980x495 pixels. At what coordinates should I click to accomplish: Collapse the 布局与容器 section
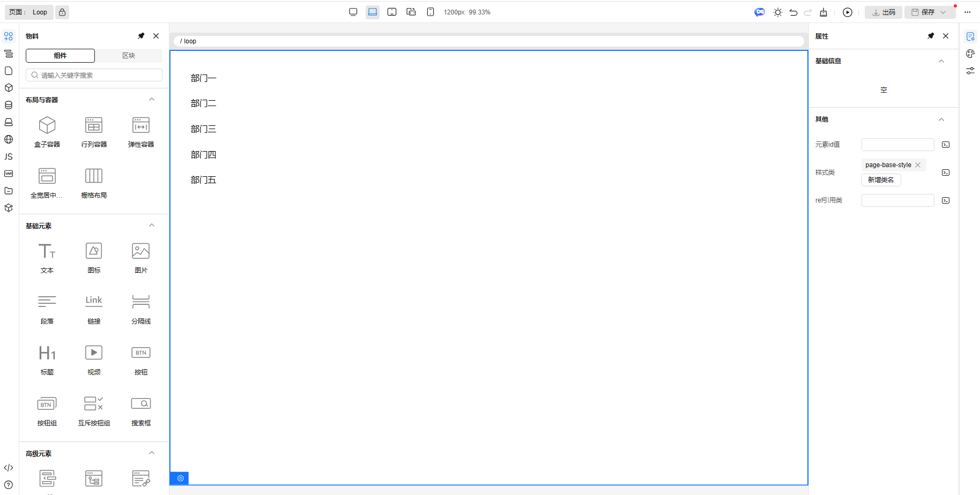[x=152, y=100]
